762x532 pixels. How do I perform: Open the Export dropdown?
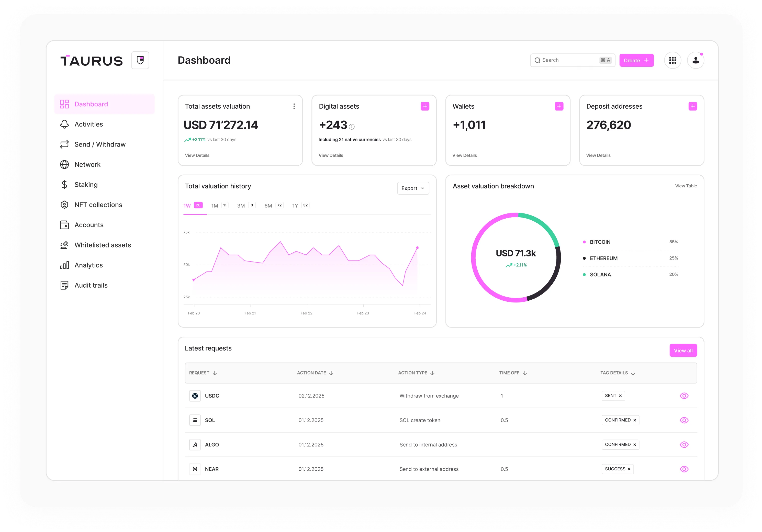pos(413,188)
